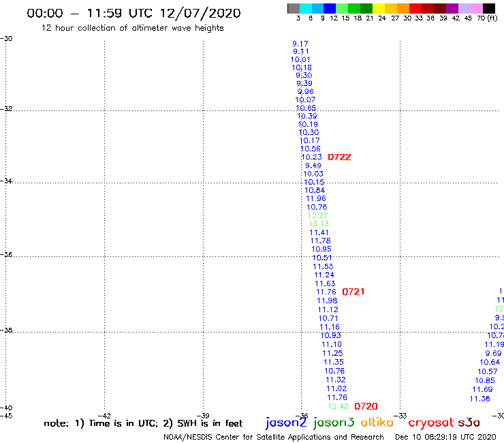
Task: Click the red 0720 time marker
Action: pyautogui.click(x=366, y=406)
